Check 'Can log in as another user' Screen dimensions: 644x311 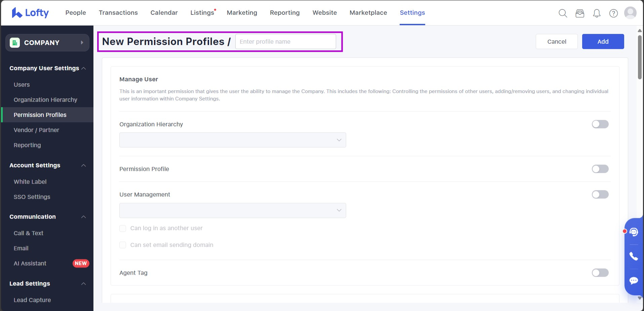pos(123,228)
